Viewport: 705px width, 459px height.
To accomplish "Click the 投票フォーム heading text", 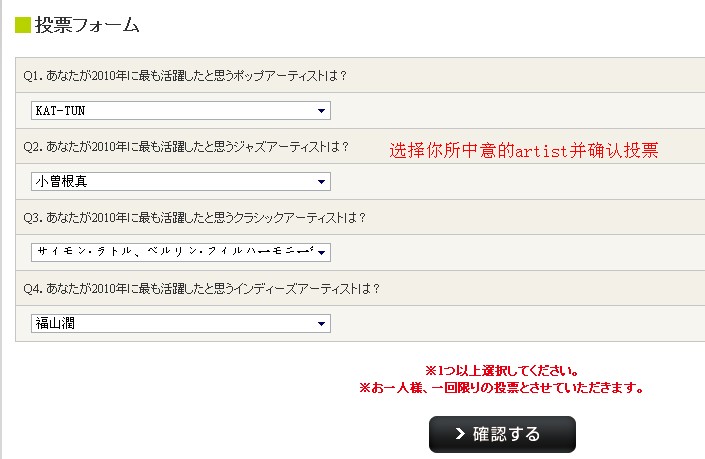I will (87, 25).
